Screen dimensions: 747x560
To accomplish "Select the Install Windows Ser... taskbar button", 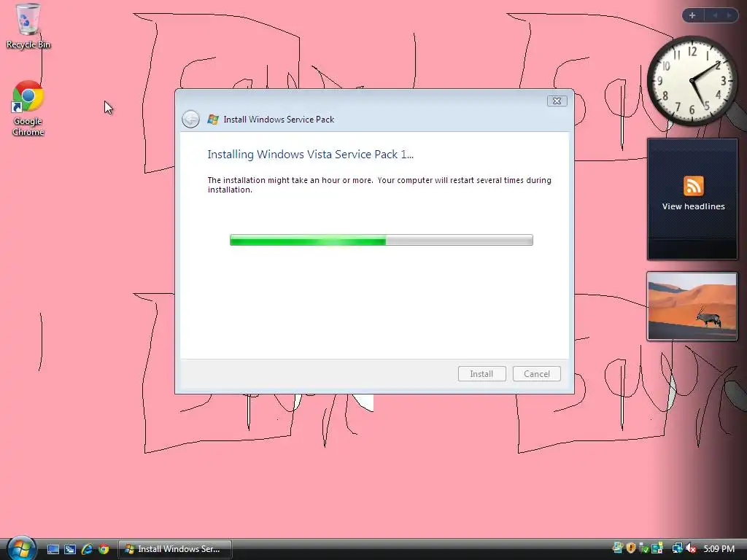I will click(175, 549).
